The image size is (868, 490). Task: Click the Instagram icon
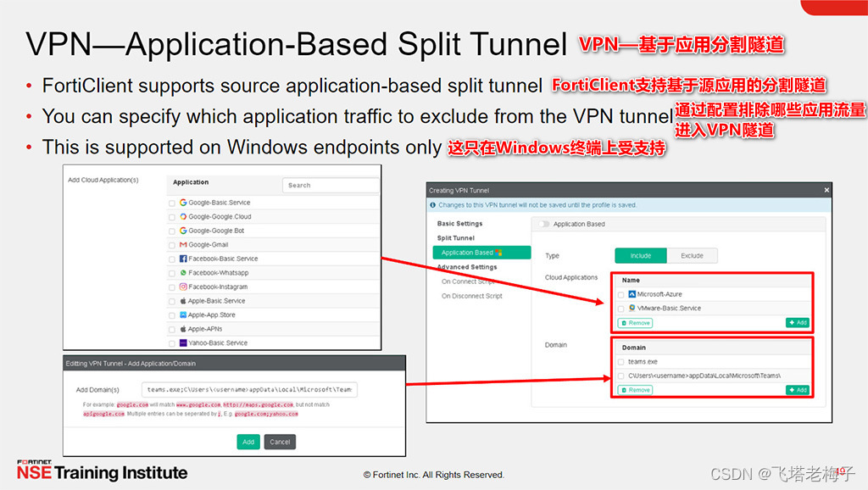point(183,287)
